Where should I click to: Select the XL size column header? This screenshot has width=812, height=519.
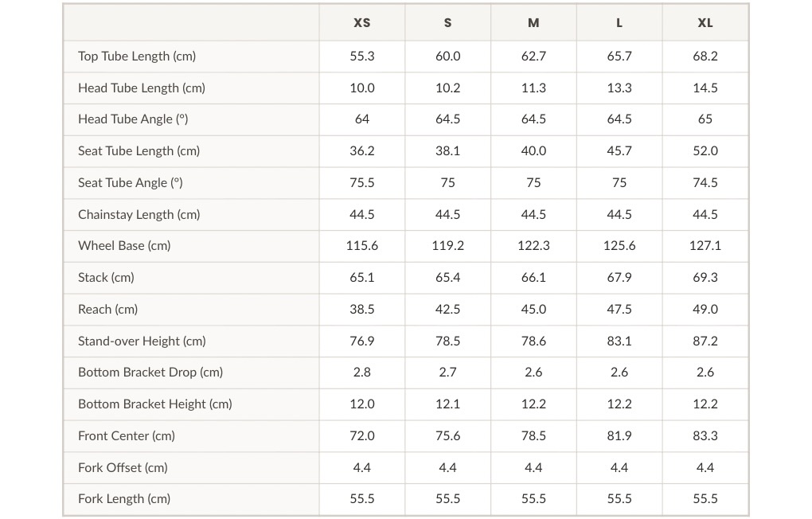(x=705, y=23)
